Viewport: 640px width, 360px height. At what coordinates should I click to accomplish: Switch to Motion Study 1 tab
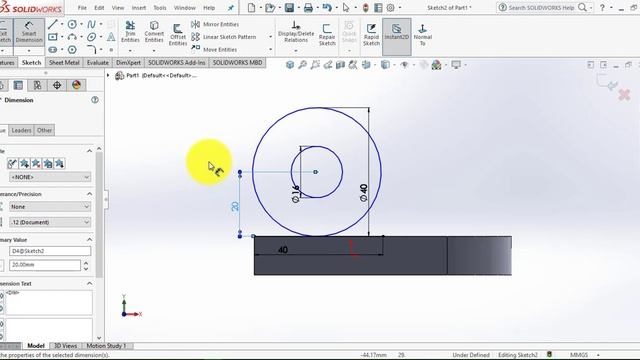tap(107, 346)
